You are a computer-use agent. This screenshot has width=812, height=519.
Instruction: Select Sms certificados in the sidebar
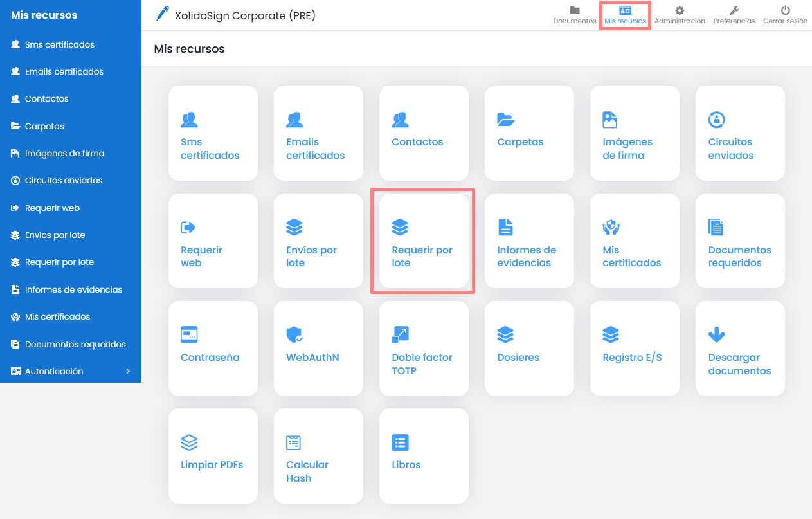[59, 44]
